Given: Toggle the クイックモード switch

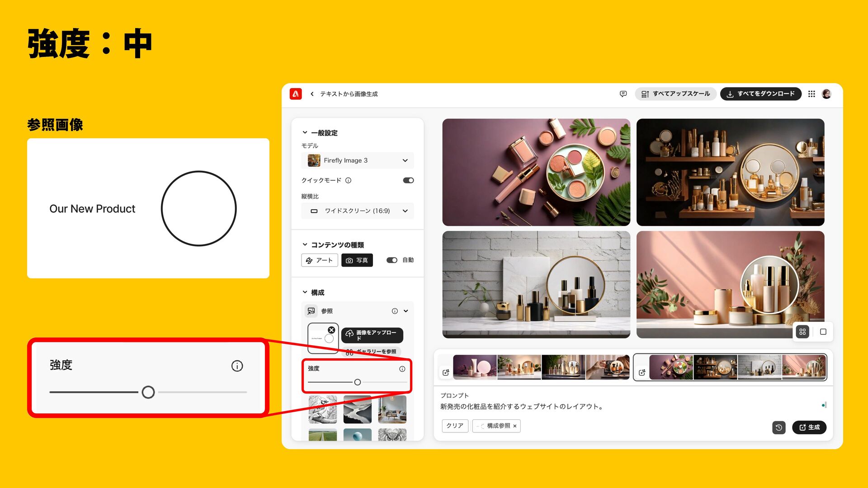Looking at the screenshot, I should coord(408,180).
